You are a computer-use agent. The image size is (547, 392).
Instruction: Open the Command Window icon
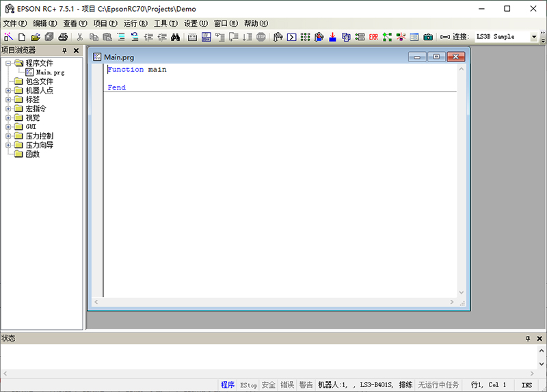[x=291, y=37]
